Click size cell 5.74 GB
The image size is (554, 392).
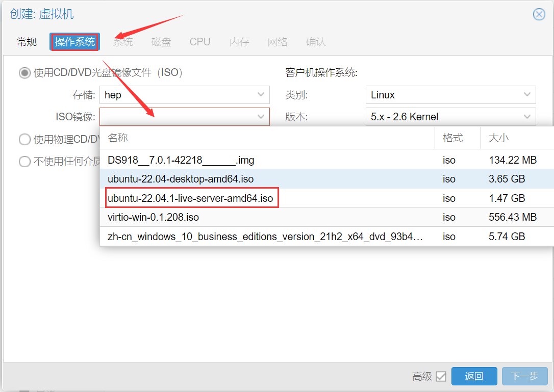(x=507, y=236)
